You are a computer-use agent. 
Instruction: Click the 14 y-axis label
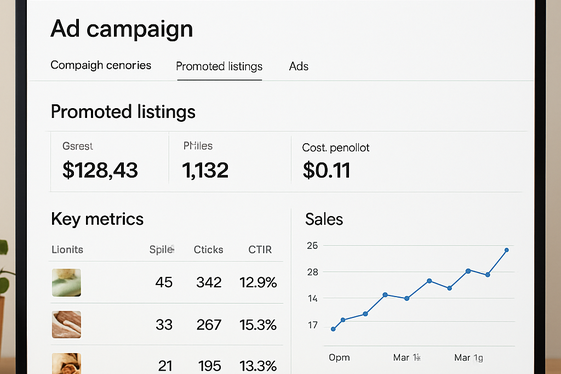[313, 298]
